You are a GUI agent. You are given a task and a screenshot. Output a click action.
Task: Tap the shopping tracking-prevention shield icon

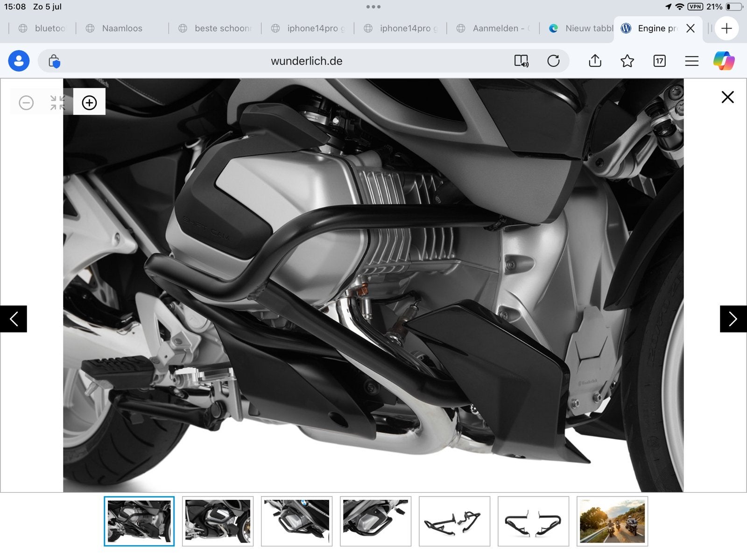tap(54, 61)
